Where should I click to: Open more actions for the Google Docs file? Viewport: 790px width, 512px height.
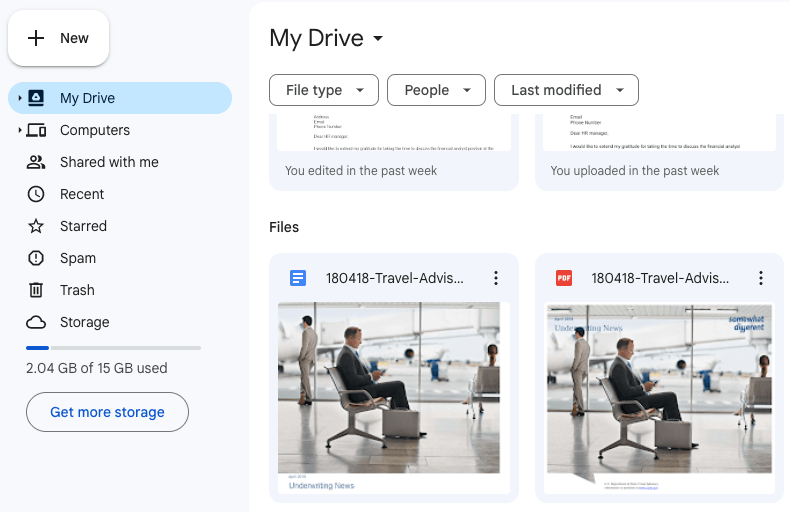coord(495,278)
